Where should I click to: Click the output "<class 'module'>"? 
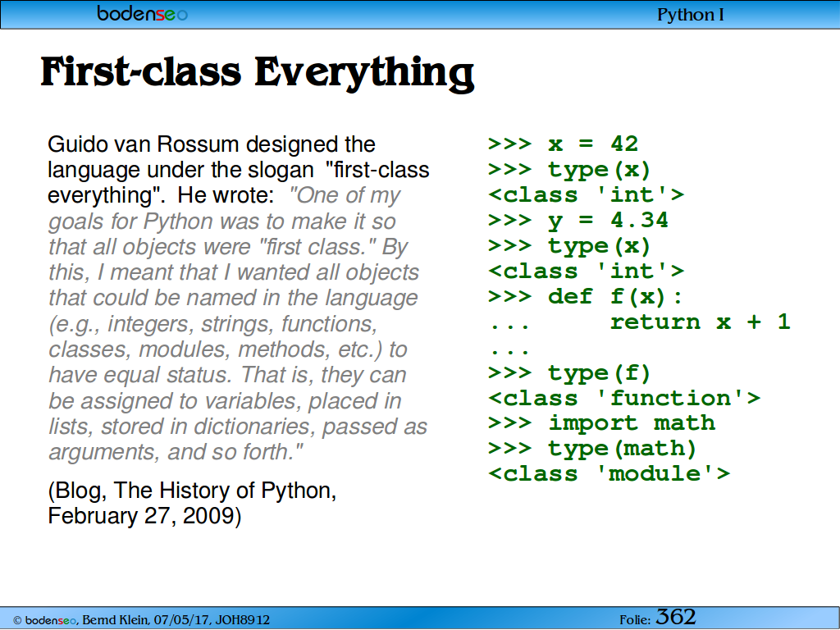point(609,474)
